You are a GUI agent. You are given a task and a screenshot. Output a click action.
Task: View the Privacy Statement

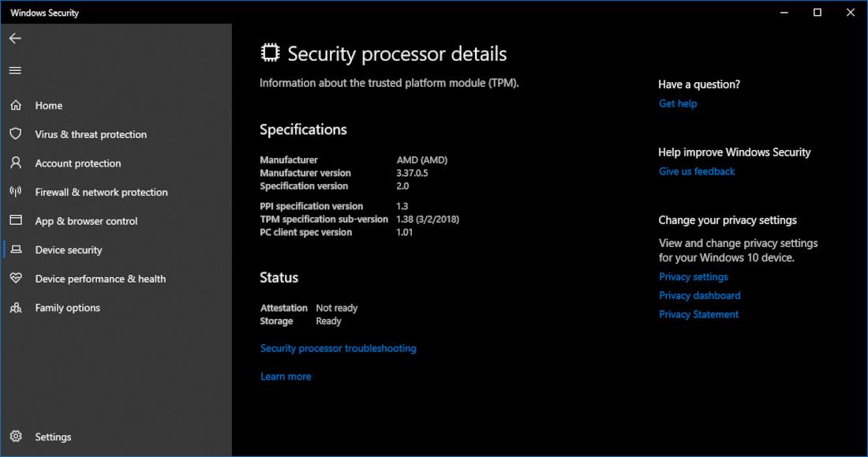pos(698,314)
